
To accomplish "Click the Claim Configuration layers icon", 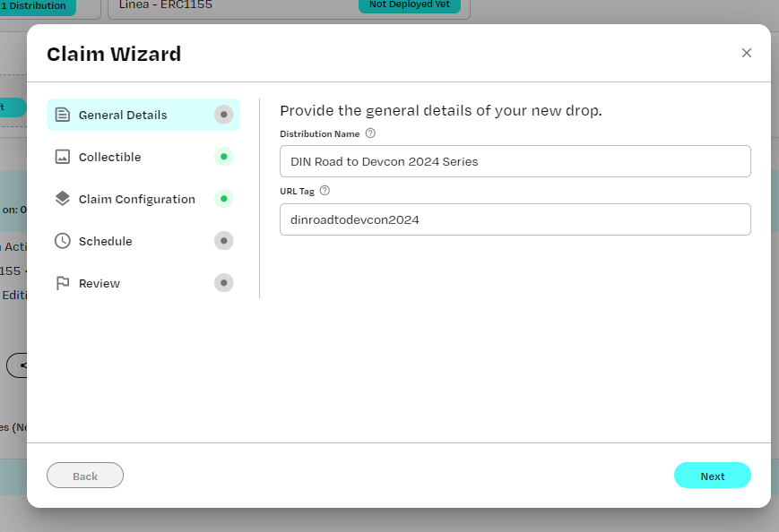I will pos(62,199).
